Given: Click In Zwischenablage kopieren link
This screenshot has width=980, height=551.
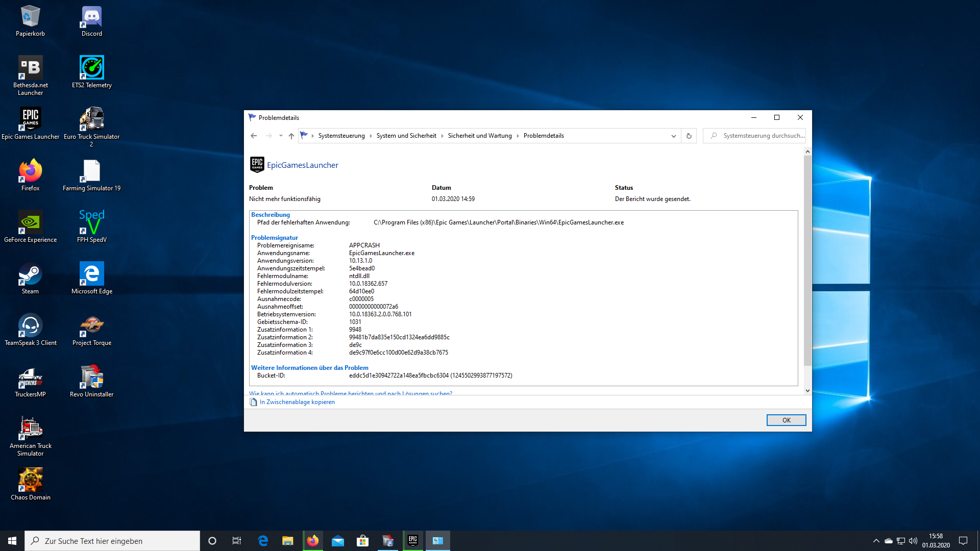Looking at the screenshot, I should 297,402.
